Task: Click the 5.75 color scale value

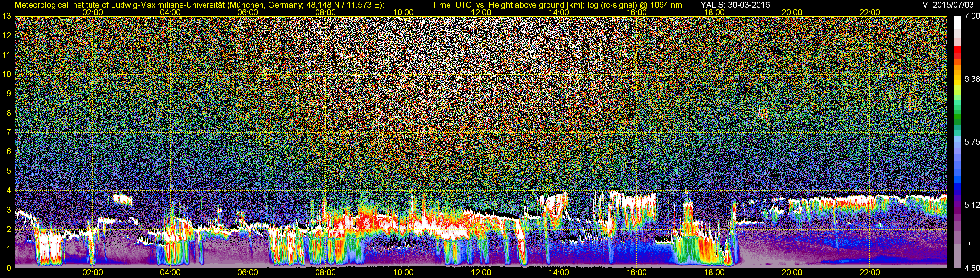Action: click(972, 142)
